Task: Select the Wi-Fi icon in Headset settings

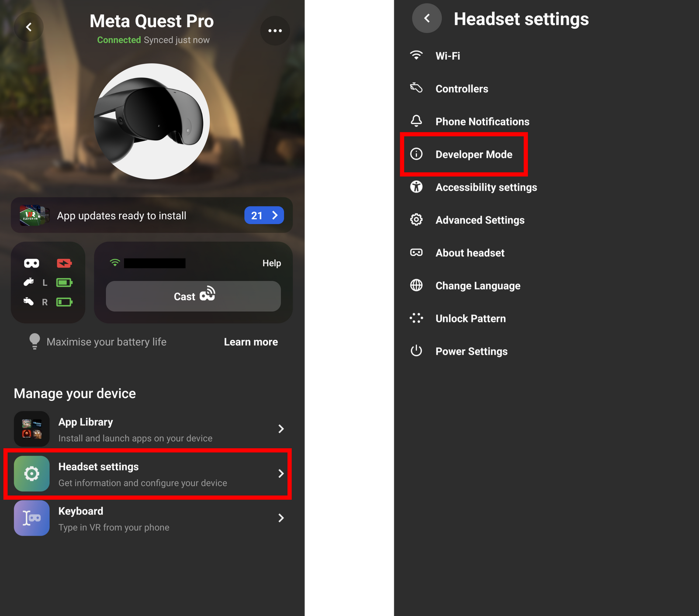Action: (416, 55)
